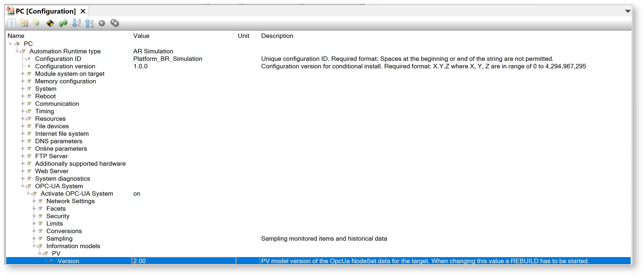
Task: Open the tab list dropdown arrow
Action: click(628, 11)
